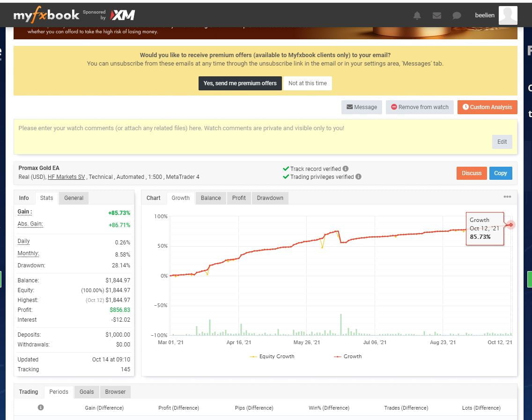This screenshot has width=532, height=420.
Task: Switch to the Balance chart tab
Action: point(211,198)
